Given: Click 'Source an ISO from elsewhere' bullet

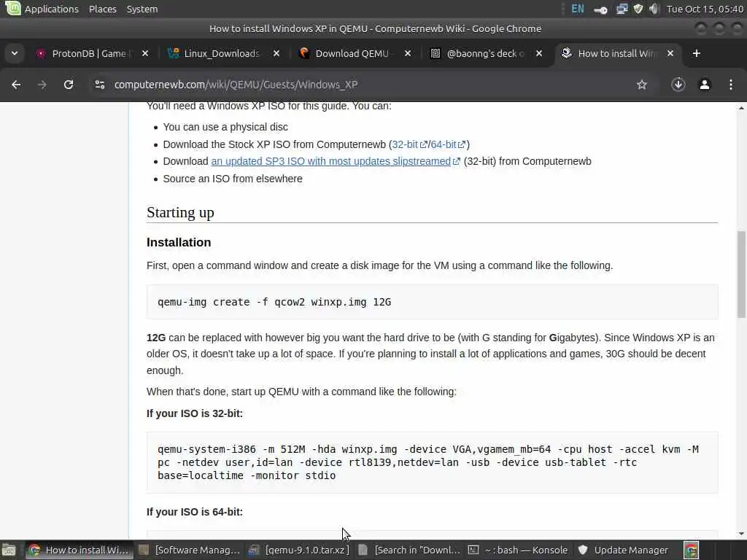Looking at the screenshot, I should [233, 179].
